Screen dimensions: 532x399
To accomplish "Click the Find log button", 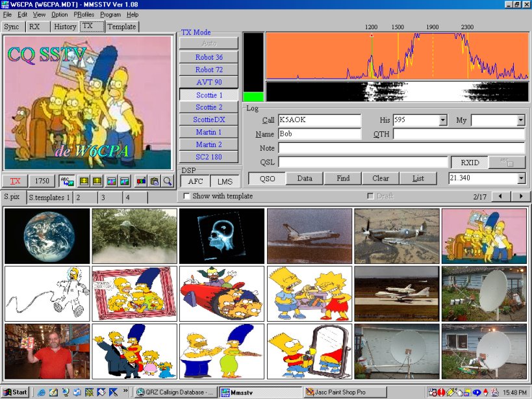I will [343, 178].
